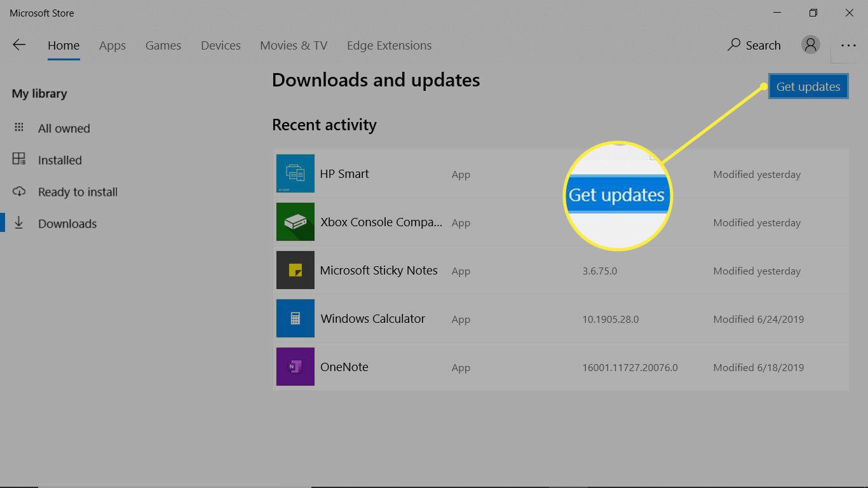Click the OneNote app name
This screenshot has width=868, height=488.
pyautogui.click(x=344, y=367)
